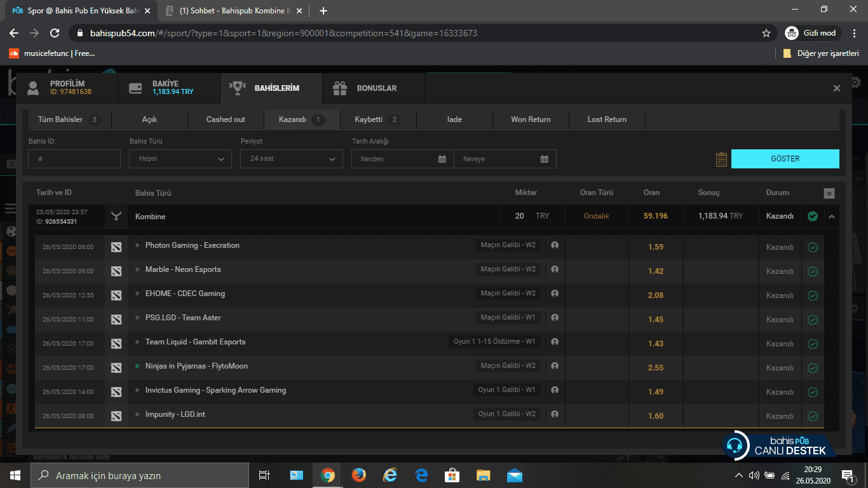This screenshot has height=488, width=868.
Task: Click Dota icon for Ninjas in Pyjamas
Action: coord(116,367)
